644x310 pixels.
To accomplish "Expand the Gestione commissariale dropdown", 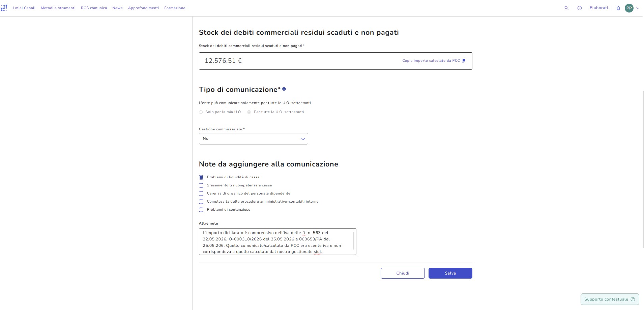I will (254, 139).
